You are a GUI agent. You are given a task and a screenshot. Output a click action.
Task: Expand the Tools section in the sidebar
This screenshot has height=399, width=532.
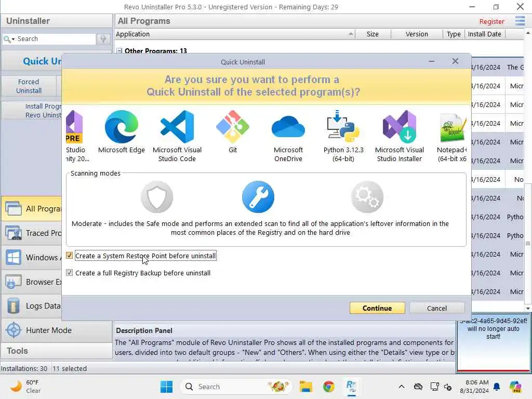tap(56, 351)
